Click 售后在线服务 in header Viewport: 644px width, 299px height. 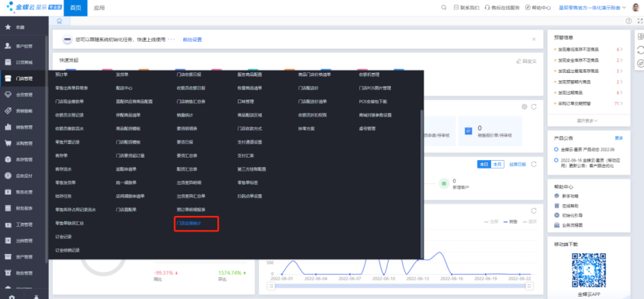point(502,8)
